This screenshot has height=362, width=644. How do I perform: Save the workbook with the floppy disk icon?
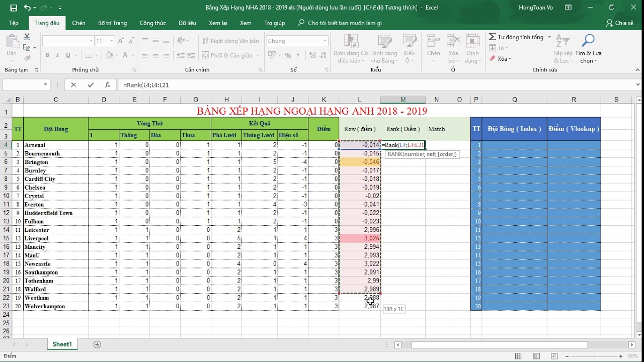[14, 8]
